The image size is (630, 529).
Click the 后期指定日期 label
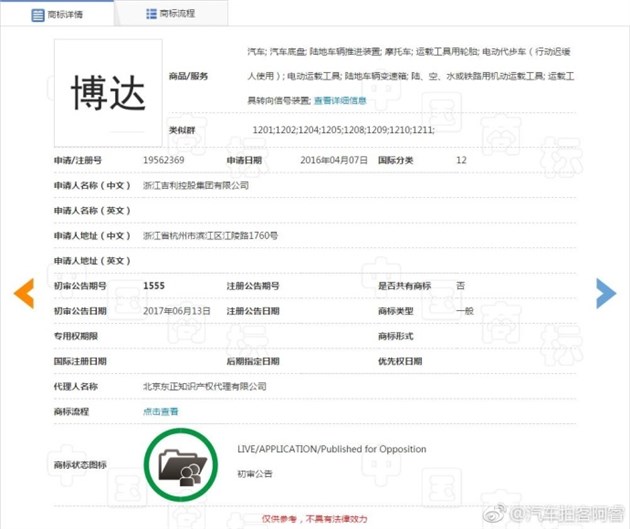(x=253, y=361)
